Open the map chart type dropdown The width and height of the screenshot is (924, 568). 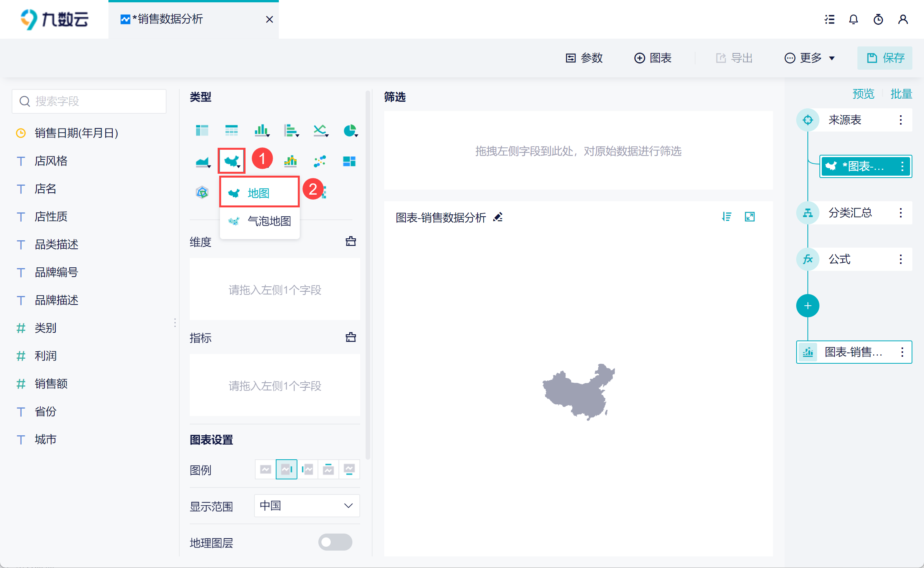pyautogui.click(x=232, y=161)
